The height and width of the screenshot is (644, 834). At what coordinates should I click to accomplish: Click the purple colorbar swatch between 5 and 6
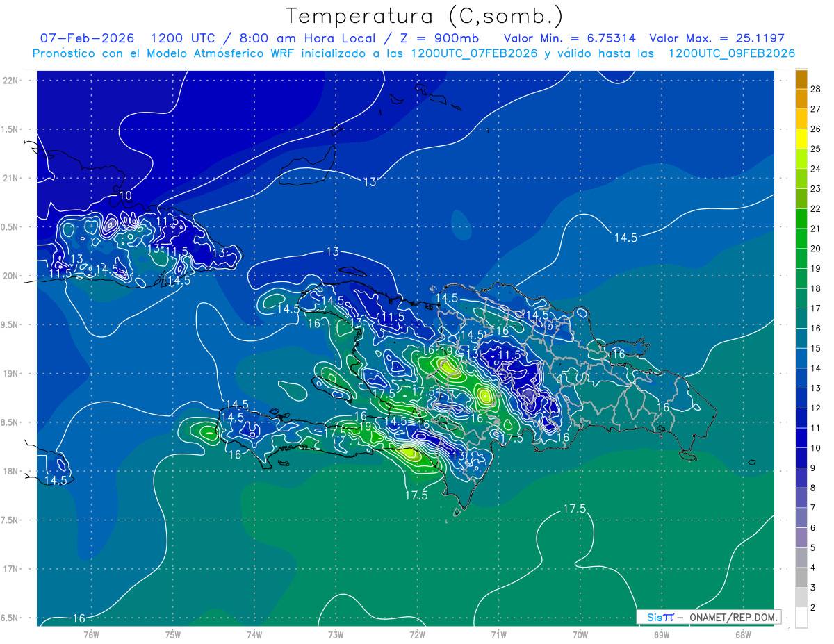(x=801, y=538)
